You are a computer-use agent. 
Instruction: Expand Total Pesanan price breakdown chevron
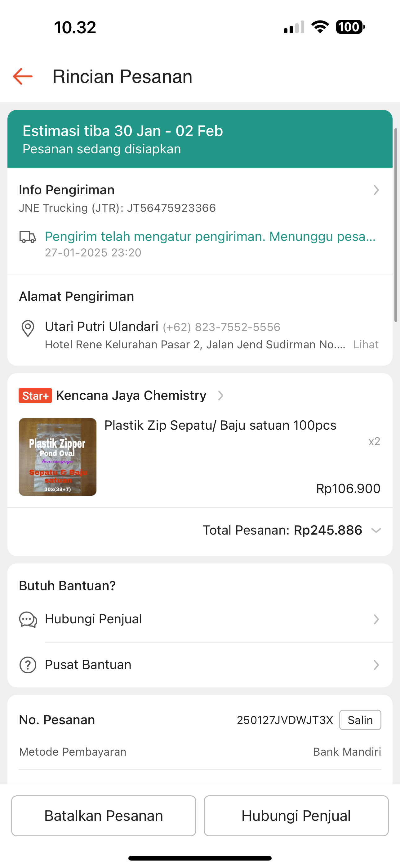pos(376,530)
